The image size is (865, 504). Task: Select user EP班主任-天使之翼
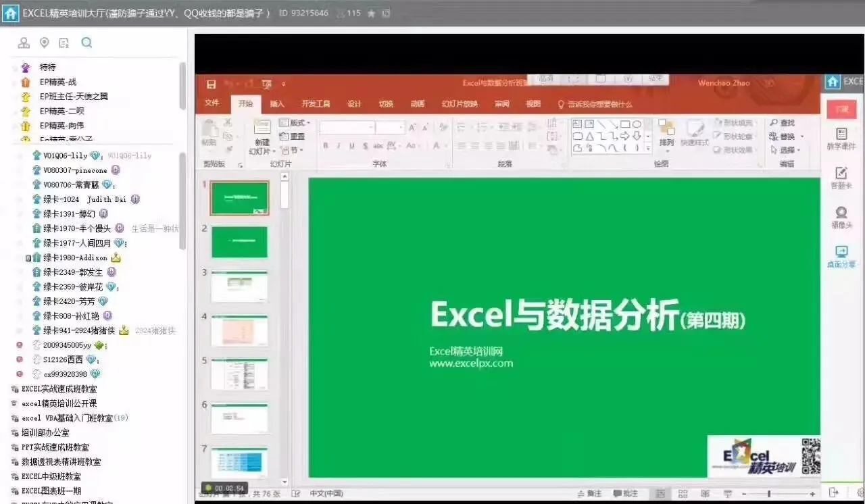(74, 97)
